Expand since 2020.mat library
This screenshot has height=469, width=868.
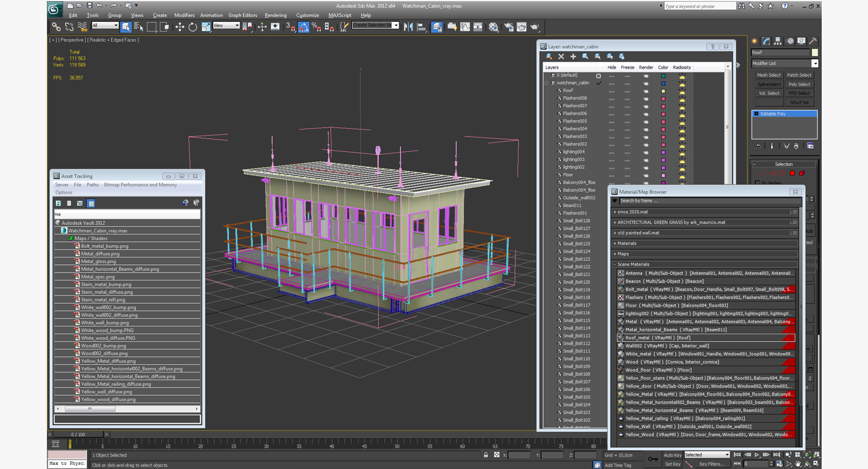[615, 212]
